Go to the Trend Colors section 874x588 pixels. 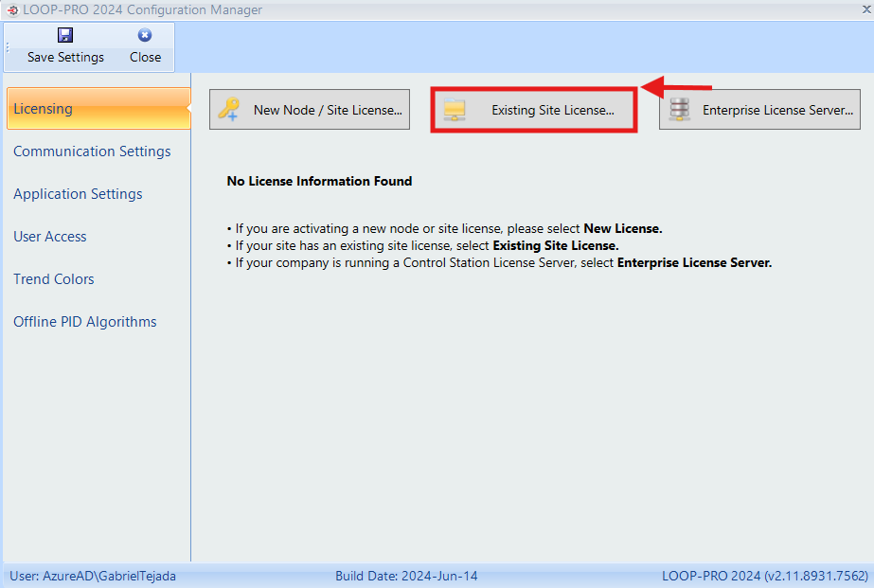click(54, 278)
